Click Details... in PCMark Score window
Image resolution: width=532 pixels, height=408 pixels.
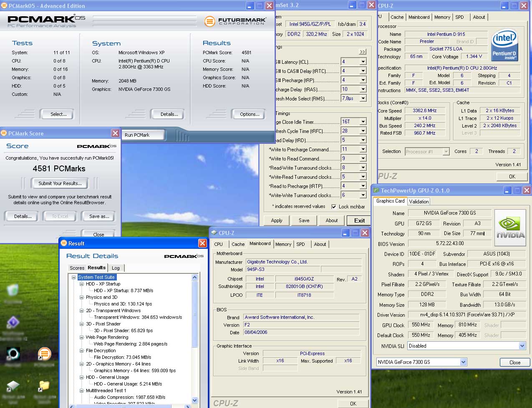pos(23,216)
